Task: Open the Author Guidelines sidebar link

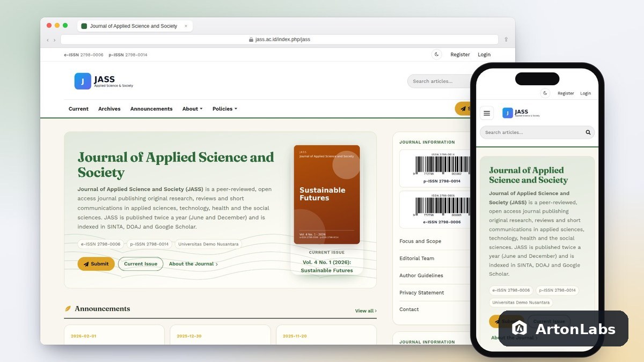Action: pos(421,276)
